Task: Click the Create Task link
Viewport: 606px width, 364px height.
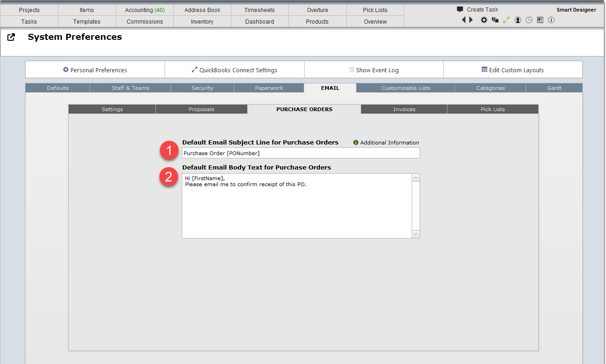Action: click(x=483, y=9)
